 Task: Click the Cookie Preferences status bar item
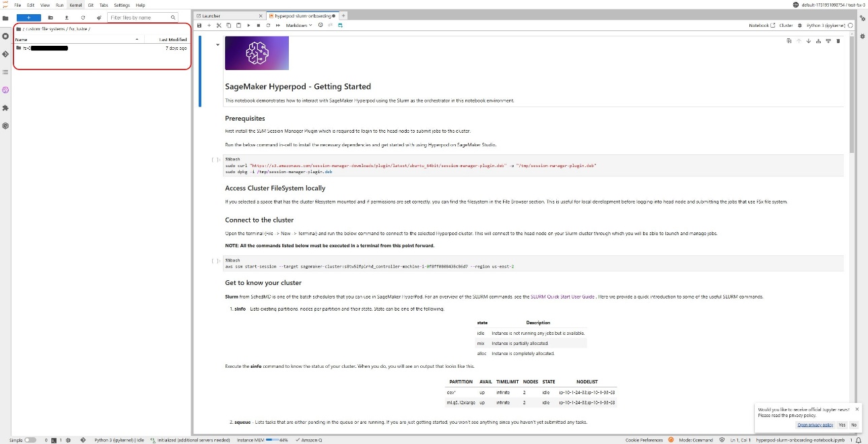point(644,440)
